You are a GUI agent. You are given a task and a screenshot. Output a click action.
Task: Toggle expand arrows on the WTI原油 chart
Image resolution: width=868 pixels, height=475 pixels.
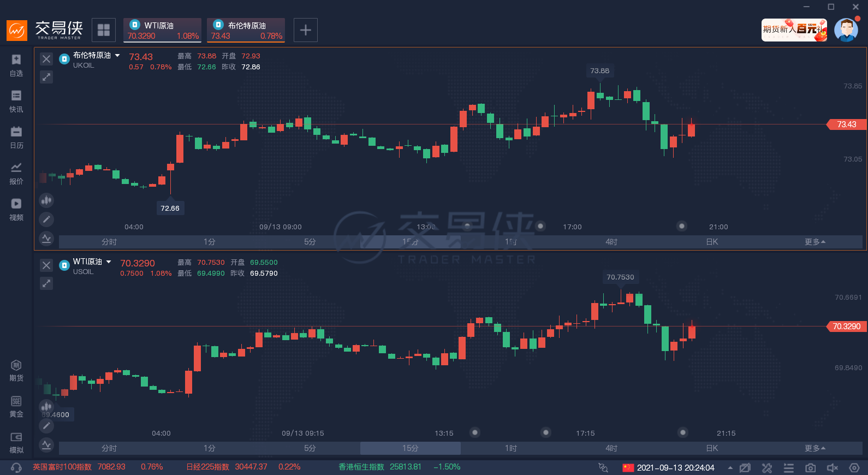pos(46,283)
